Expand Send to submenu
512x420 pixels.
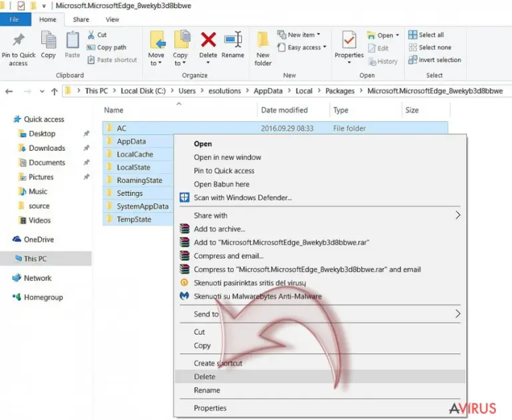(x=320, y=314)
